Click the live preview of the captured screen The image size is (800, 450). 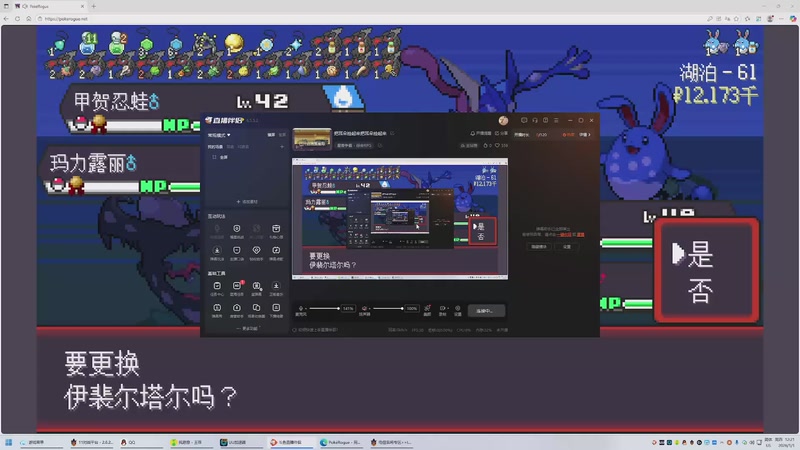(399, 219)
